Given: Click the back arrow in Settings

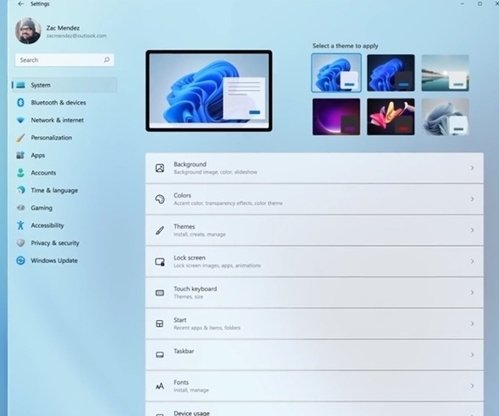Looking at the screenshot, I should pyautogui.click(x=21, y=4).
